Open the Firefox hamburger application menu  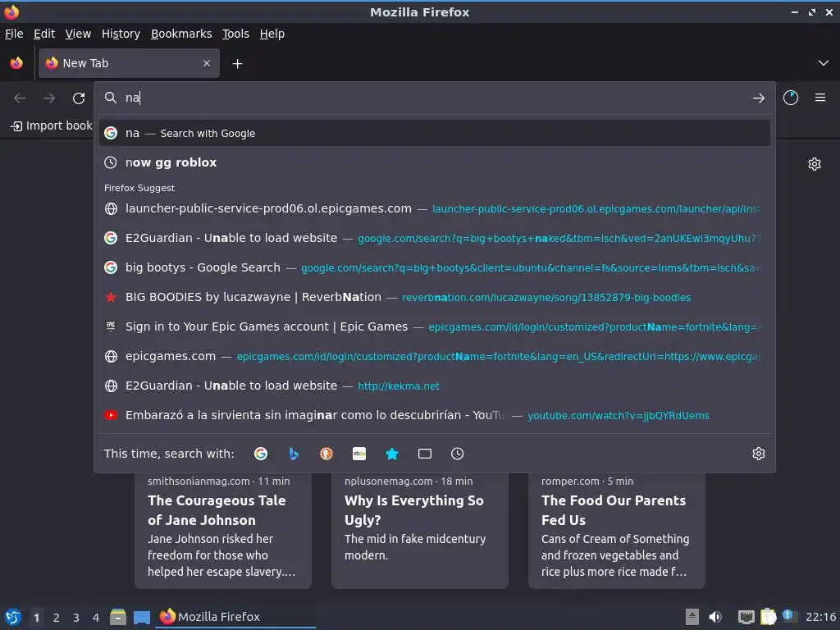click(x=820, y=98)
